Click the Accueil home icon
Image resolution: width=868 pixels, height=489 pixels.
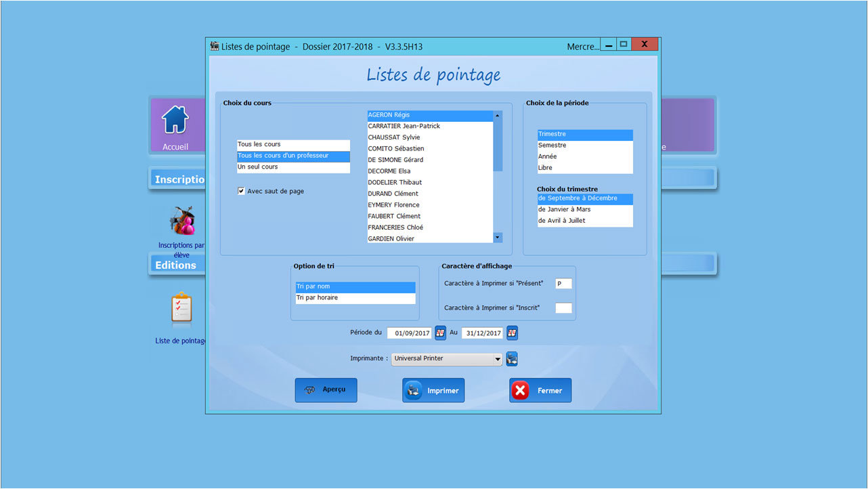pyautogui.click(x=175, y=120)
